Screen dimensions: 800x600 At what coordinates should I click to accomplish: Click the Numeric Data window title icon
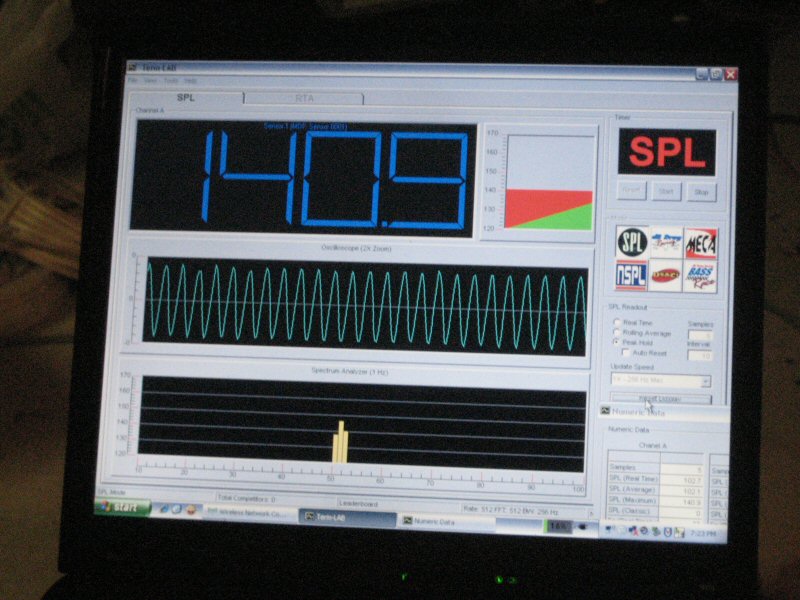point(606,411)
